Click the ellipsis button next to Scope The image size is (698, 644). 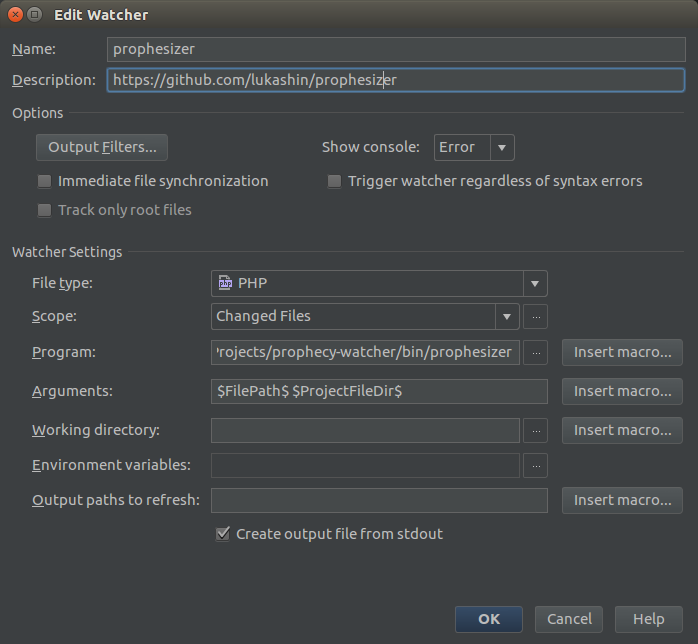click(x=536, y=317)
